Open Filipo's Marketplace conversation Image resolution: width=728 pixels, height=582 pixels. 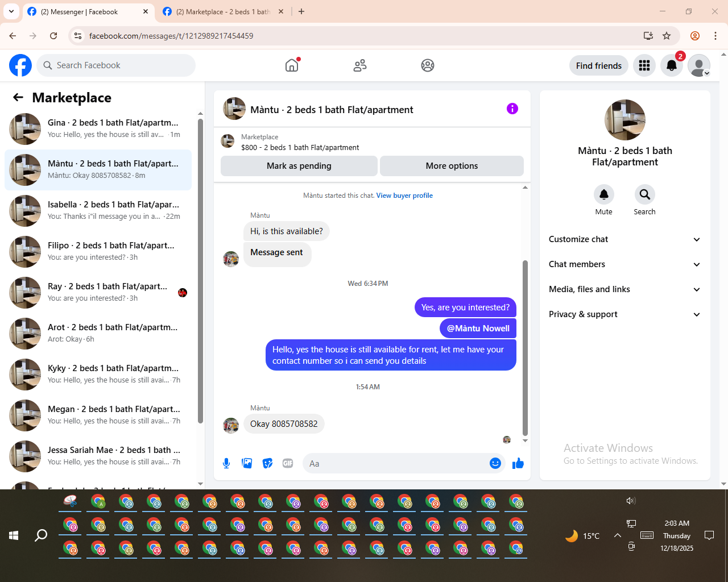[98, 252]
